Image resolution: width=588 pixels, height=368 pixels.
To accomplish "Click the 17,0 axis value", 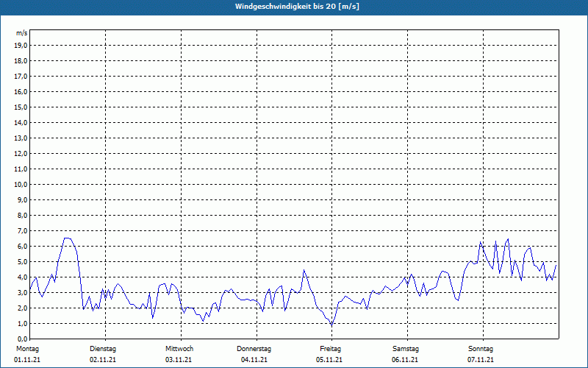I will (x=21, y=77).
